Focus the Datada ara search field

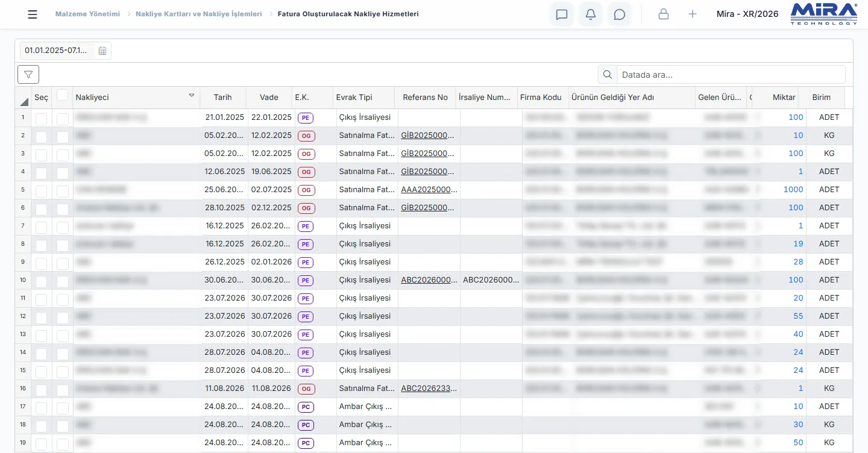(x=731, y=75)
